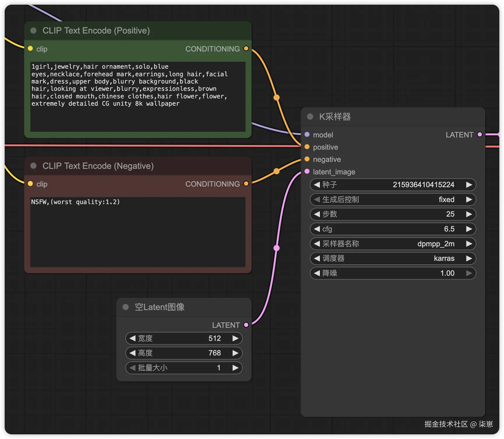The width and height of the screenshot is (504, 439).
Task: Collapse the CLIP Text Encode (Positive) node dot
Action: point(34,31)
